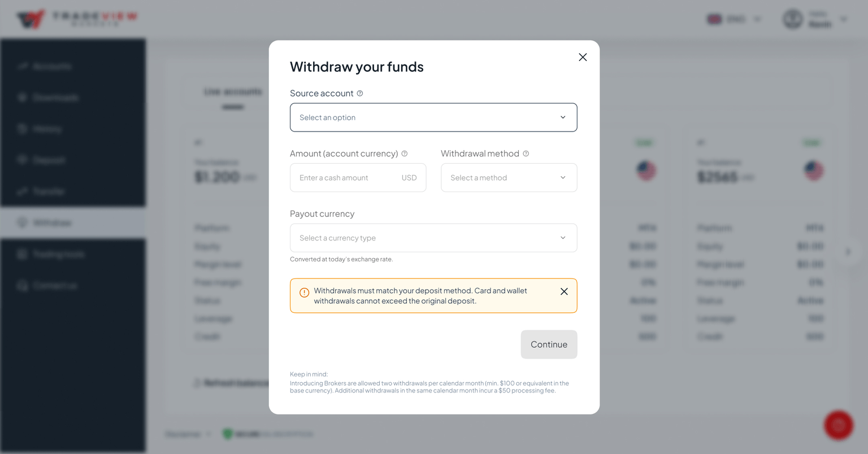868x454 pixels.
Task: Click the cash amount input field
Action: click(345, 177)
